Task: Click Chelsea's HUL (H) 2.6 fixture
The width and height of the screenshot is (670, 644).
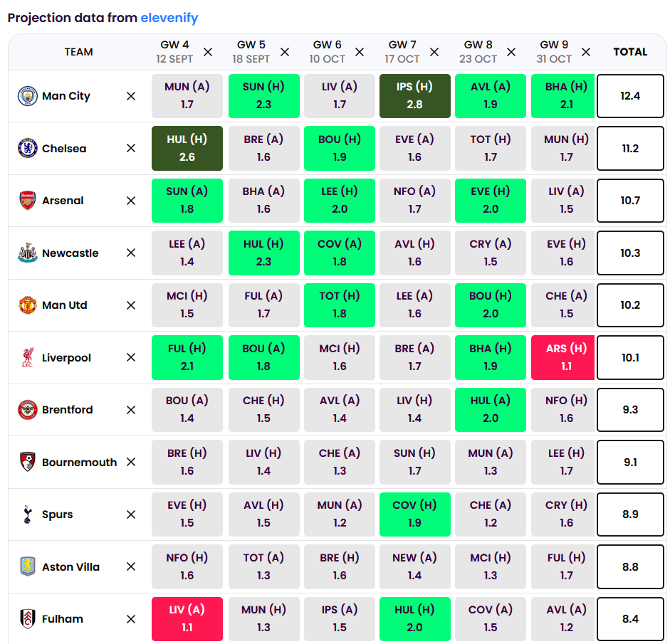Action: pyautogui.click(x=187, y=148)
